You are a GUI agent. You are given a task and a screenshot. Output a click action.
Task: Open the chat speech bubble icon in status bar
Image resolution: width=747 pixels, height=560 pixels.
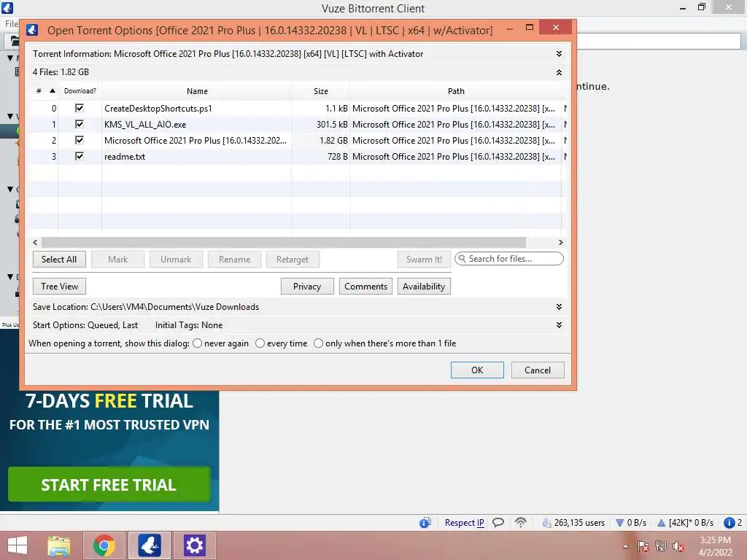click(x=498, y=523)
